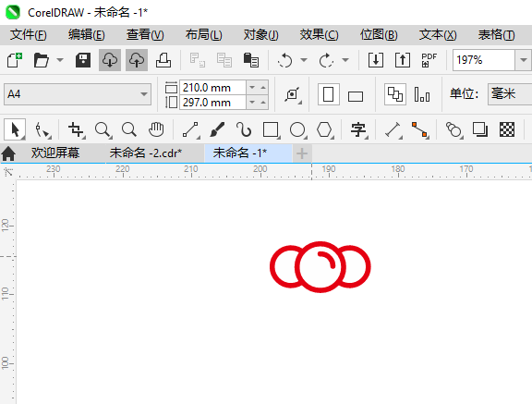Open the 布局(L) menu
The width and height of the screenshot is (532, 404).
pyautogui.click(x=203, y=35)
